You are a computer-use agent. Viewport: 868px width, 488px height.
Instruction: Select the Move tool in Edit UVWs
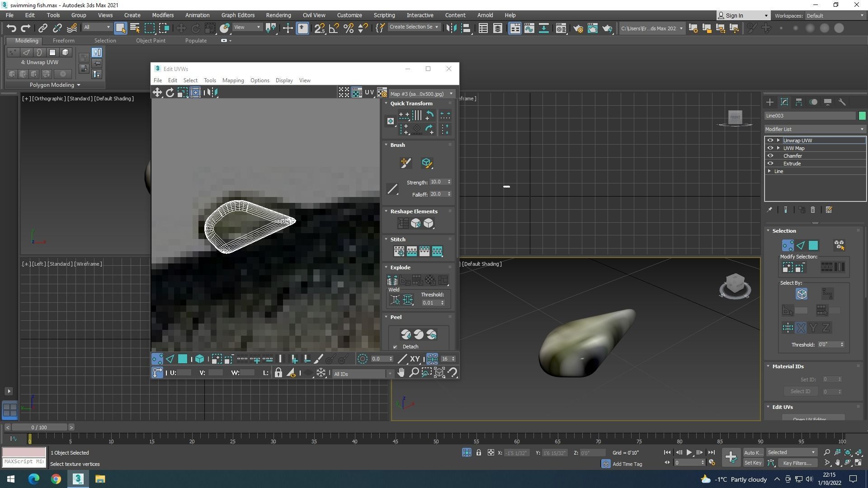tap(157, 93)
